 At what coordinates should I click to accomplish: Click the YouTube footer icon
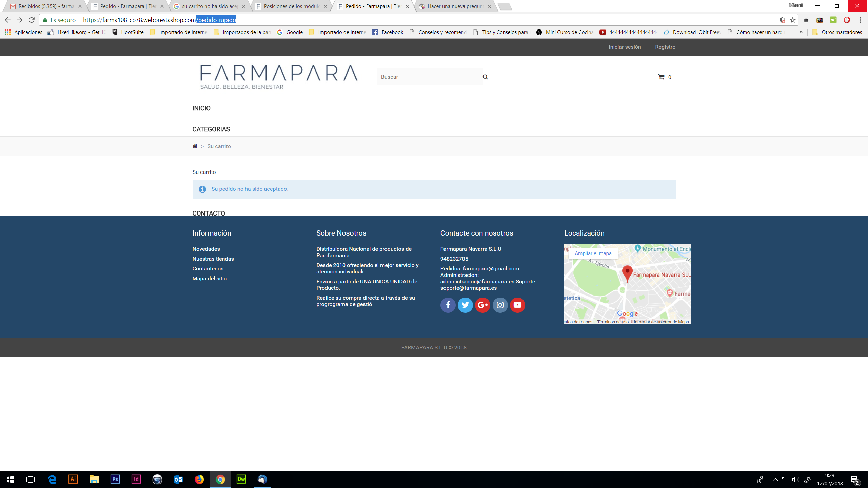517,305
